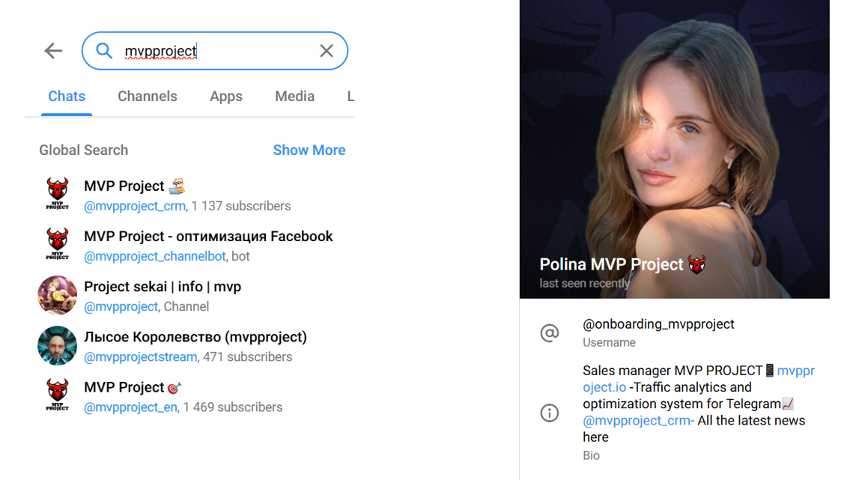Go back using the left arrow icon
This screenshot has width=868, height=480.
pos(54,51)
